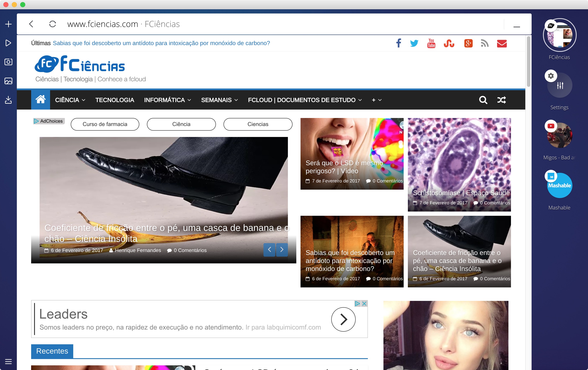
Task: Expand the FCLOUD | DOCUMENTOS DE ESTUDO menu
Action: (305, 100)
